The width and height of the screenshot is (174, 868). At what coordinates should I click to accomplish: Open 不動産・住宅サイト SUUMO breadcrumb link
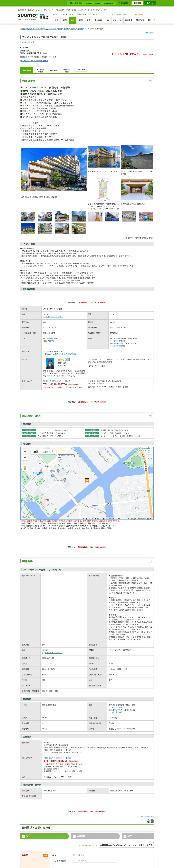point(31,29)
